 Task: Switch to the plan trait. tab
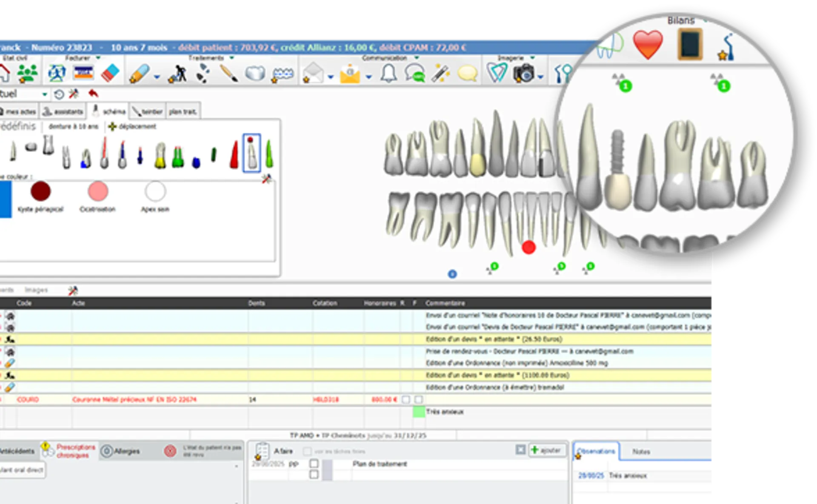183,111
